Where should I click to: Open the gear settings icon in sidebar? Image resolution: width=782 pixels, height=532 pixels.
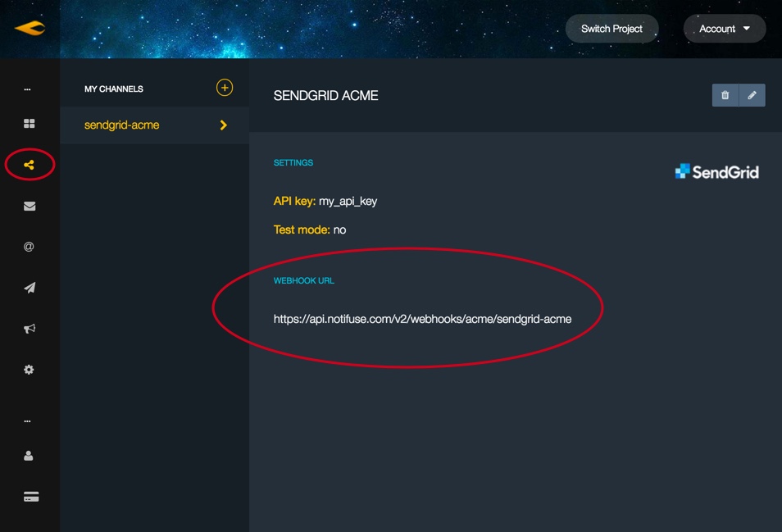click(x=29, y=370)
